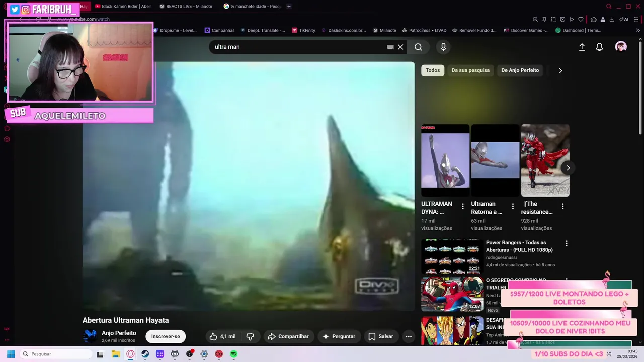Open the 'Discover Games' bookmark

(526, 30)
